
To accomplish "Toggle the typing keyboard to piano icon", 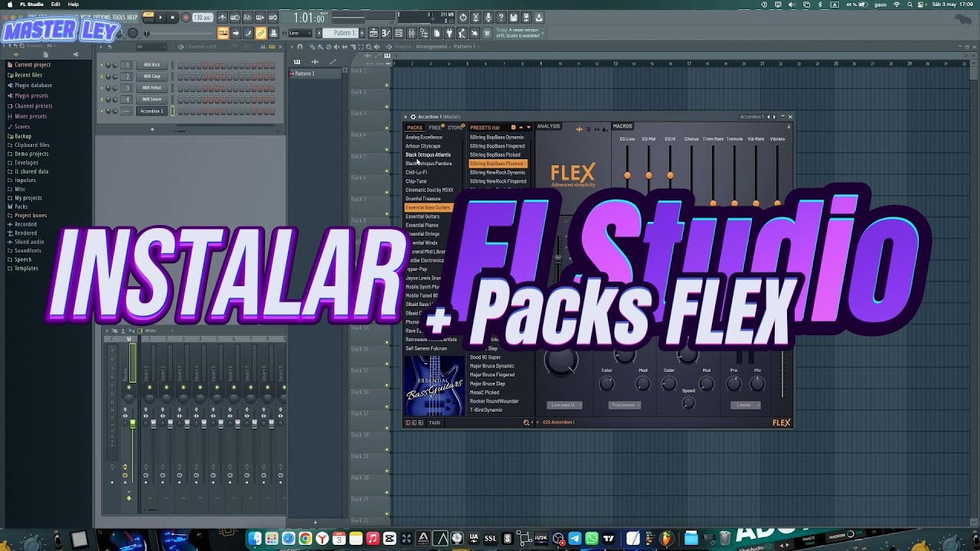I will (223, 33).
